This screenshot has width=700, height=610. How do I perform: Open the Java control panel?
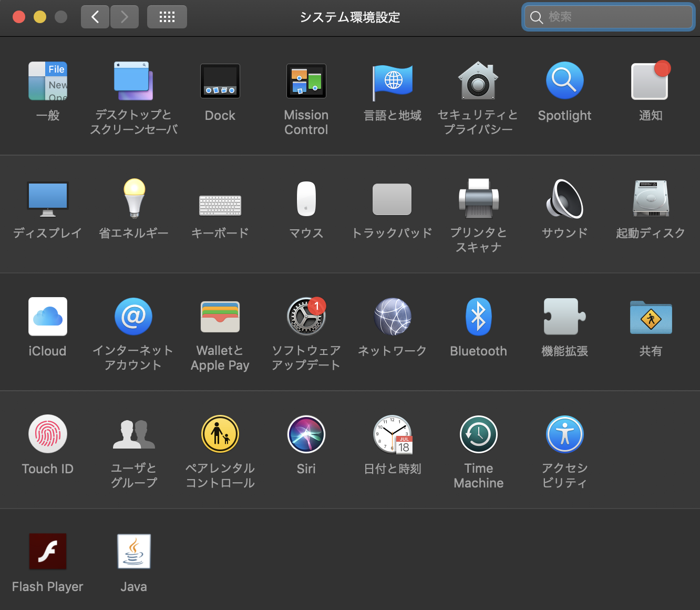133,552
